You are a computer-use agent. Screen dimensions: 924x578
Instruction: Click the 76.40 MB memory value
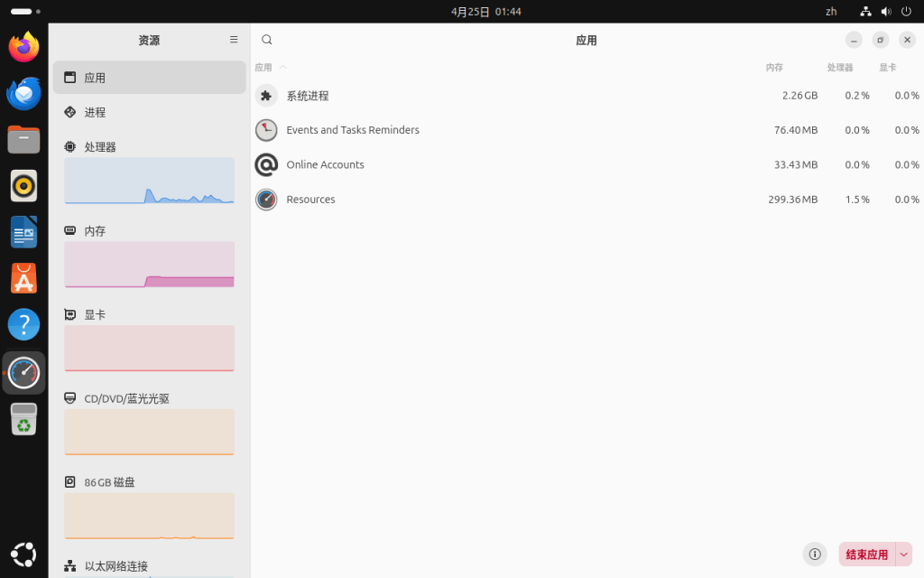point(796,130)
